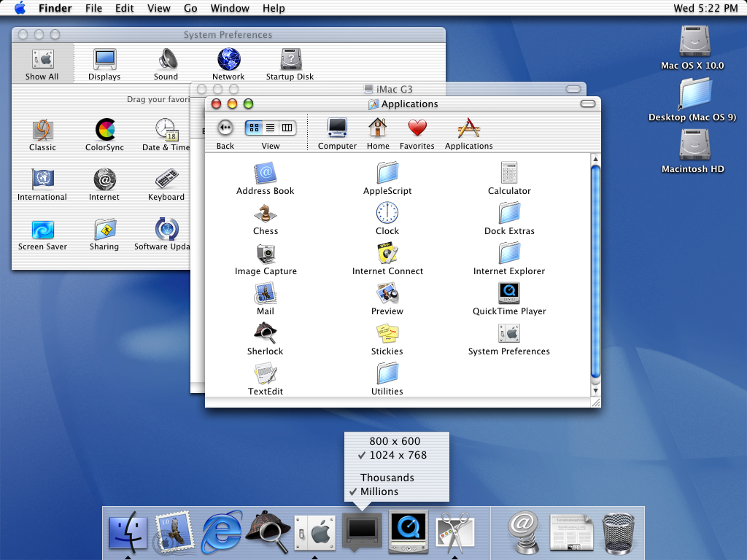This screenshot has height=560, width=747.
Task: Open the Internet Explorer folder icon
Action: 509,253
